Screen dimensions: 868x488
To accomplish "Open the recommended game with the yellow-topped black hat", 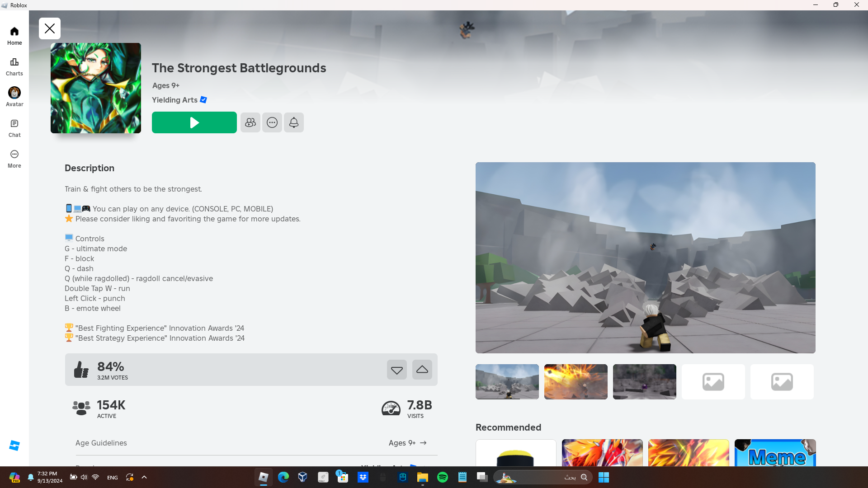I will [x=516, y=453].
